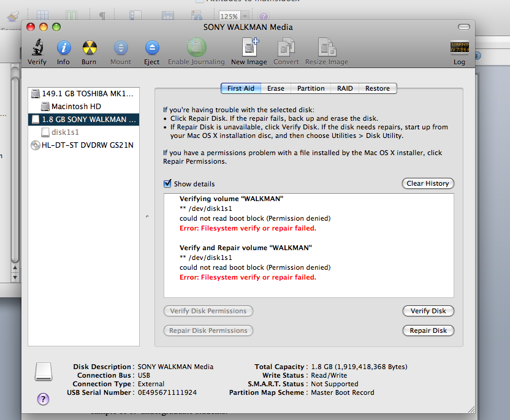Image resolution: width=510 pixels, height=420 pixels.
Task: Click the Convert toolbar icon
Action: click(286, 47)
